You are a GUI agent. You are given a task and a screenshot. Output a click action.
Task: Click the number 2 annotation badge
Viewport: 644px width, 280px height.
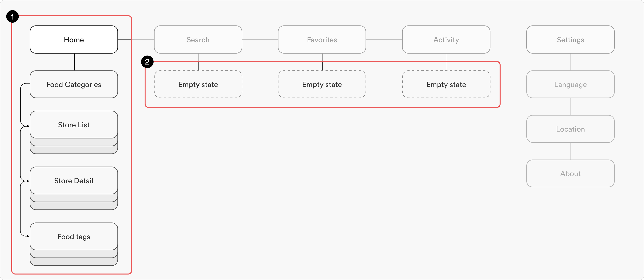point(147,62)
